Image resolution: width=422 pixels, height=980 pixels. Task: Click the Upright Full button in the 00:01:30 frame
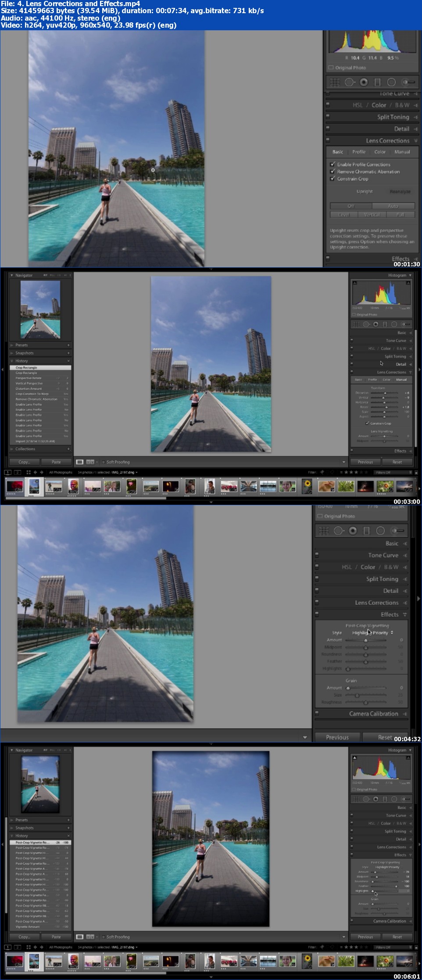tap(400, 215)
